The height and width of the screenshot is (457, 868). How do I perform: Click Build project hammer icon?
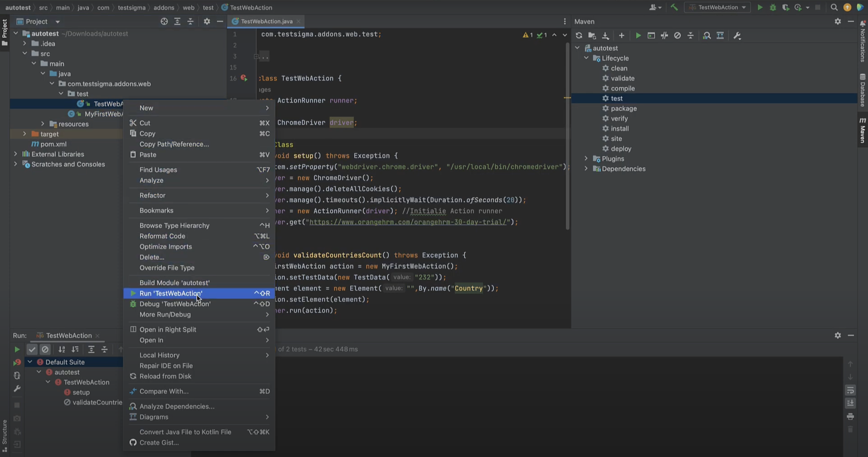point(674,8)
